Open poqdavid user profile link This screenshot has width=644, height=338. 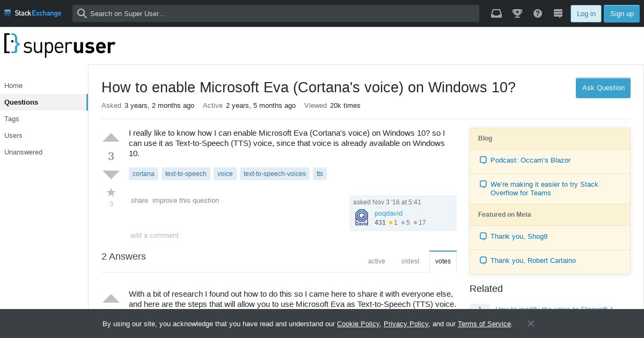(x=389, y=214)
